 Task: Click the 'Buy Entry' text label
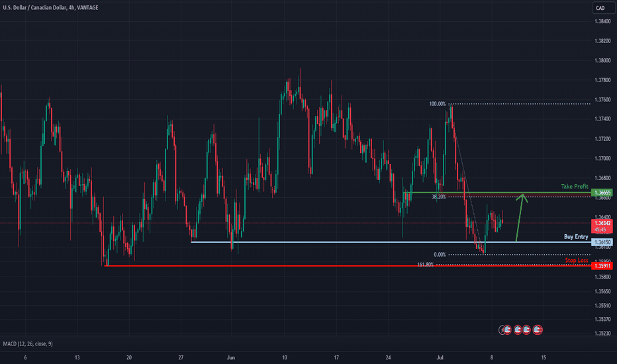(576, 236)
